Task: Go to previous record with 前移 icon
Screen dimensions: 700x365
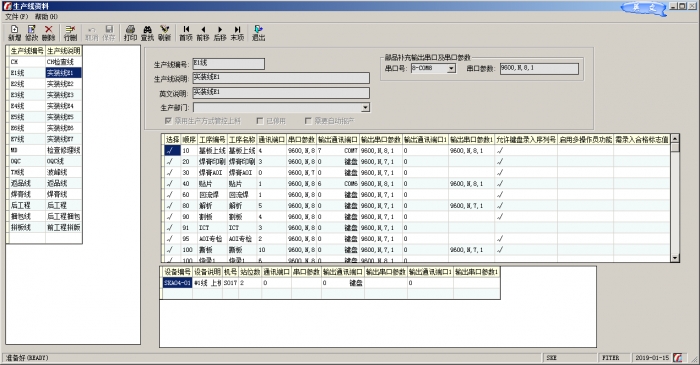Action: 203,33
